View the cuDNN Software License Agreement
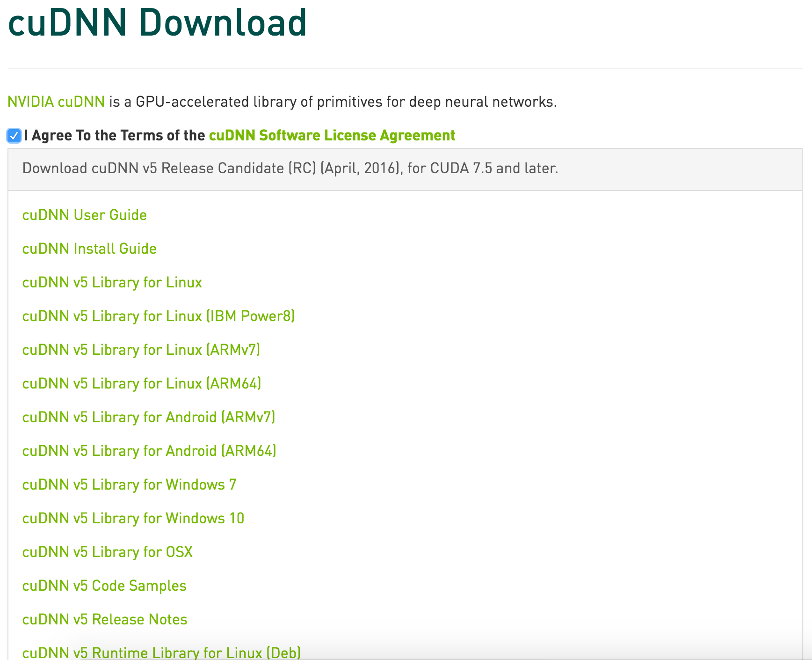812x660 pixels. point(332,135)
